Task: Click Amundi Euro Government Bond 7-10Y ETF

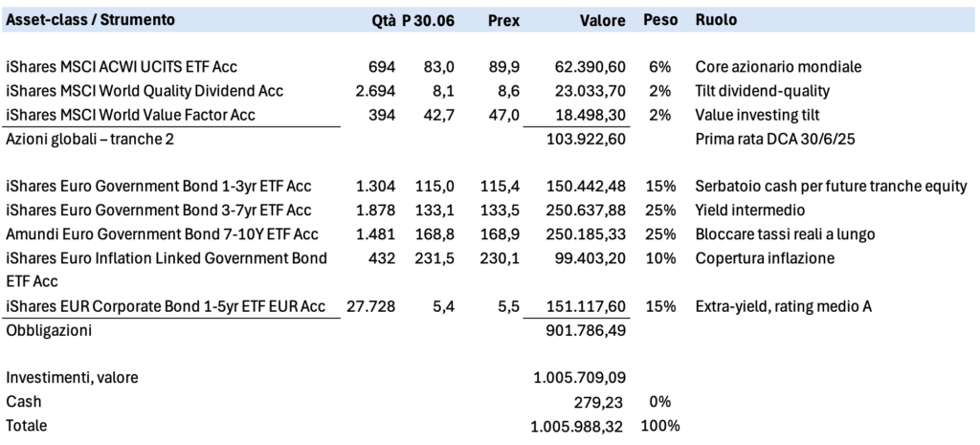Action: tap(159, 234)
